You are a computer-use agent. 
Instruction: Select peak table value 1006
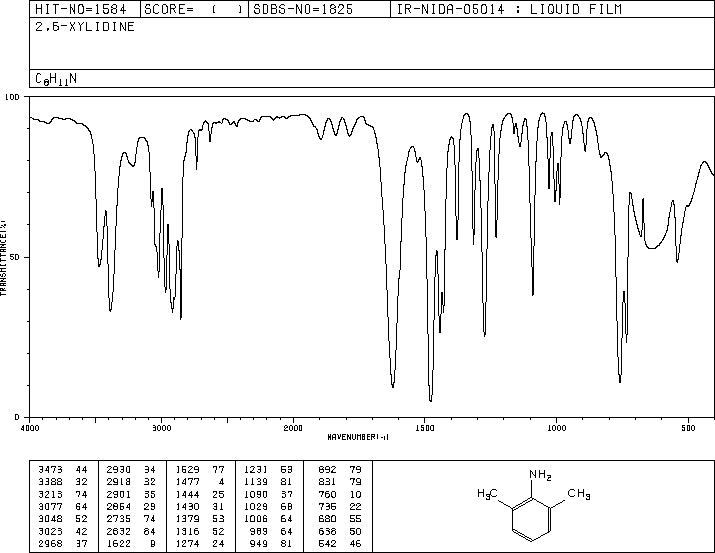point(256,519)
